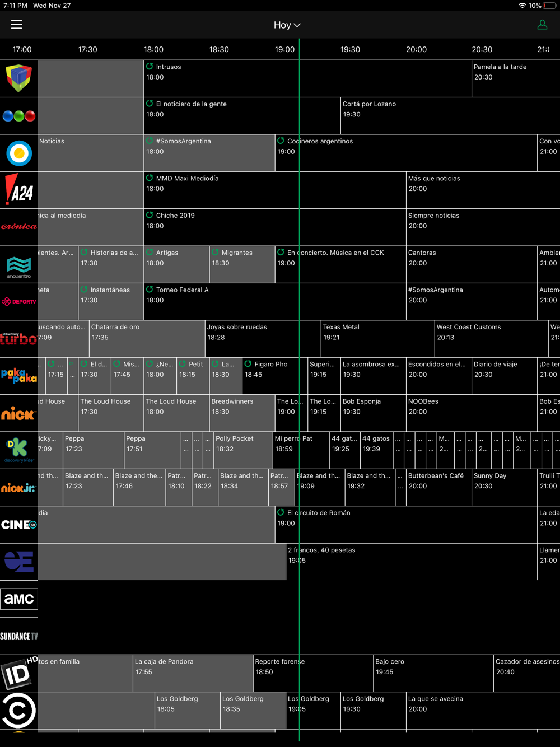Expand the Hoy day dropdown

[x=287, y=25]
